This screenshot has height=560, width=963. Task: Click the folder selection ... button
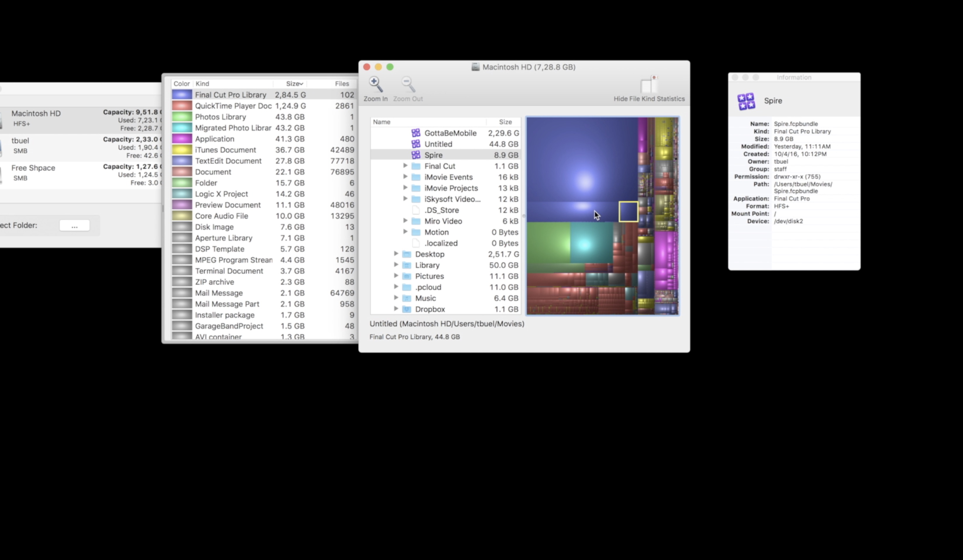(75, 225)
